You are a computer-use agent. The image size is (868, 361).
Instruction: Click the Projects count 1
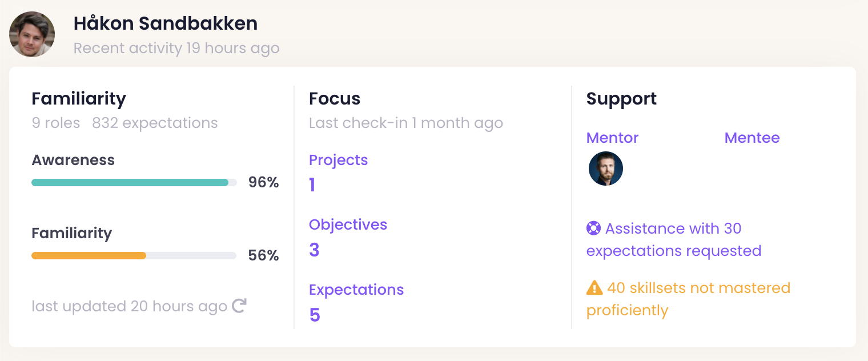tap(312, 185)
